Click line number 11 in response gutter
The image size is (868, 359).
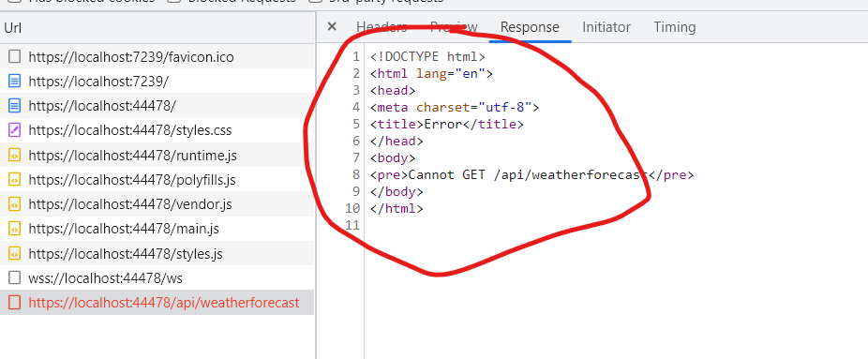coord(352,226)
